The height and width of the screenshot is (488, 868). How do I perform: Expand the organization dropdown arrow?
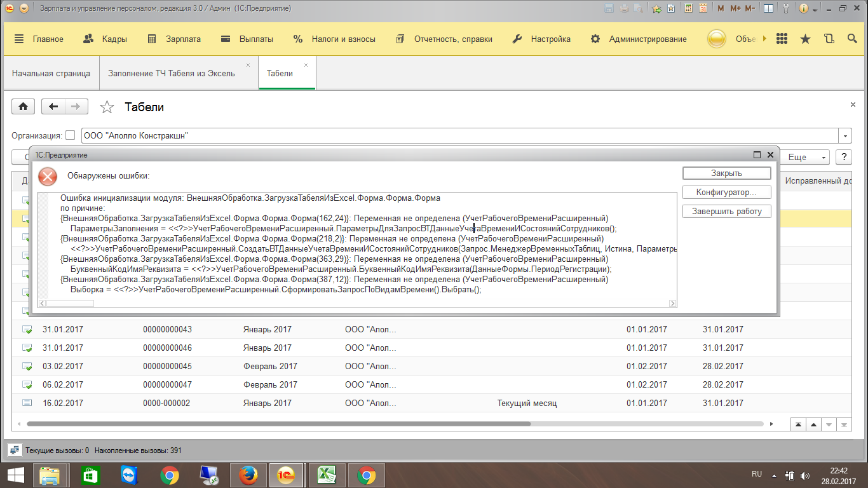845,136
